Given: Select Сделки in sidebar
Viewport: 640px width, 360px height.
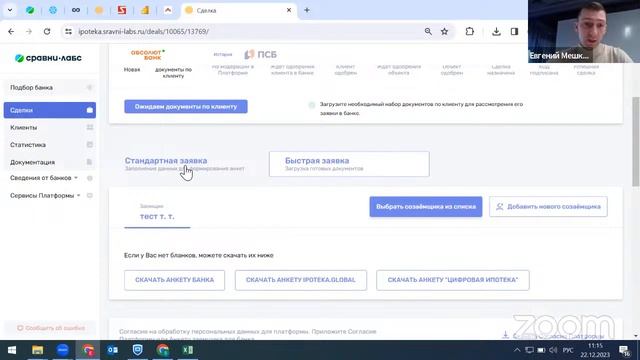Looking at the screenshot, I should [50, 110].
